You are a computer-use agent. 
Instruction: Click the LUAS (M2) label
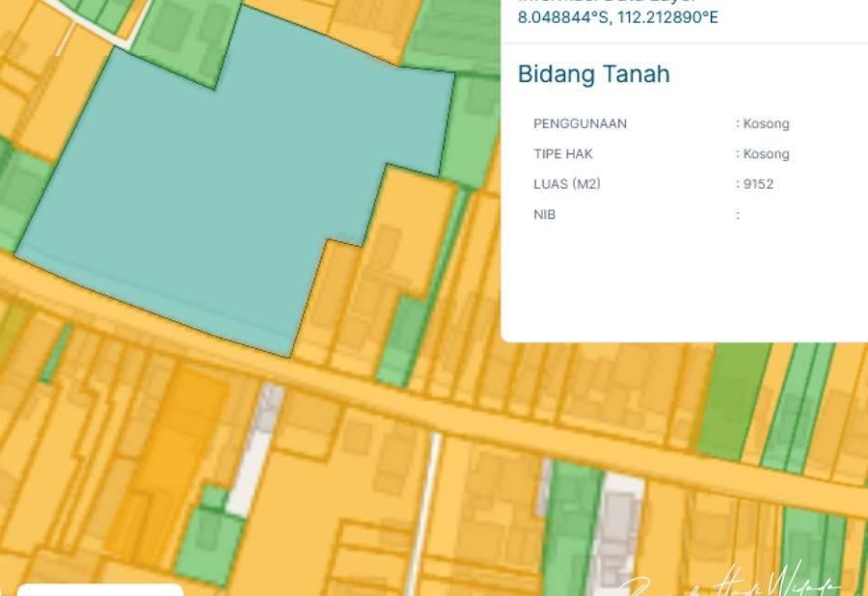[x=566, y=183]
